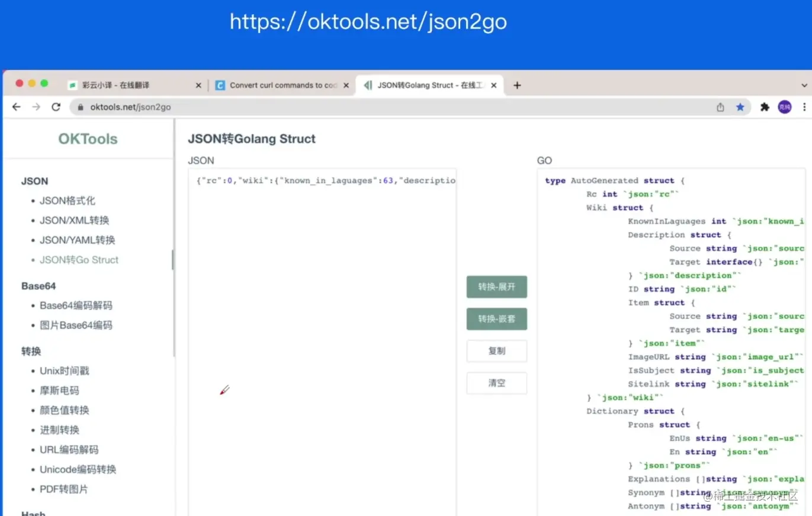Viewport: 812px width, 516px height.
Task: Copy the Go output with 复制
Action: tap(497, 351)
